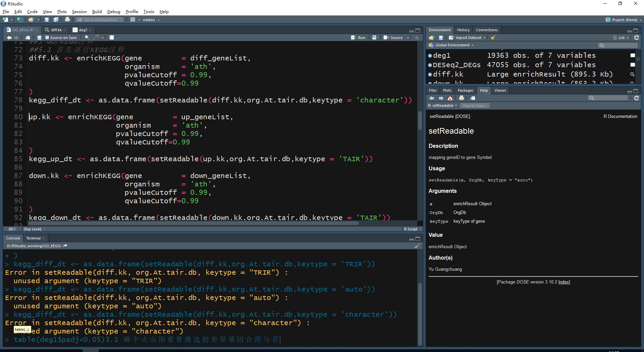Expand the DESeq2_DEGs object details
Screen dimensions: 644x352
point(430,65)
